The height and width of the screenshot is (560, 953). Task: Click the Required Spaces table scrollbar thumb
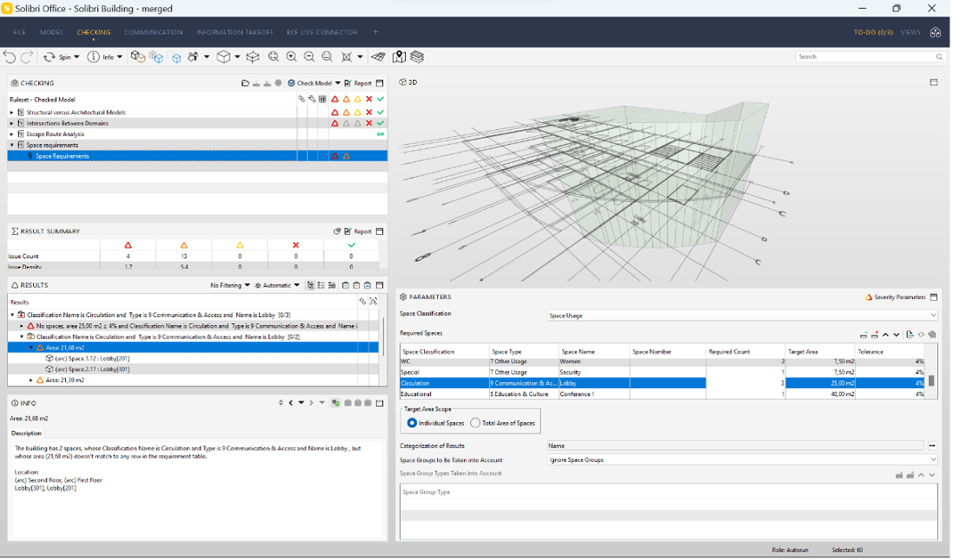(931, 381)
